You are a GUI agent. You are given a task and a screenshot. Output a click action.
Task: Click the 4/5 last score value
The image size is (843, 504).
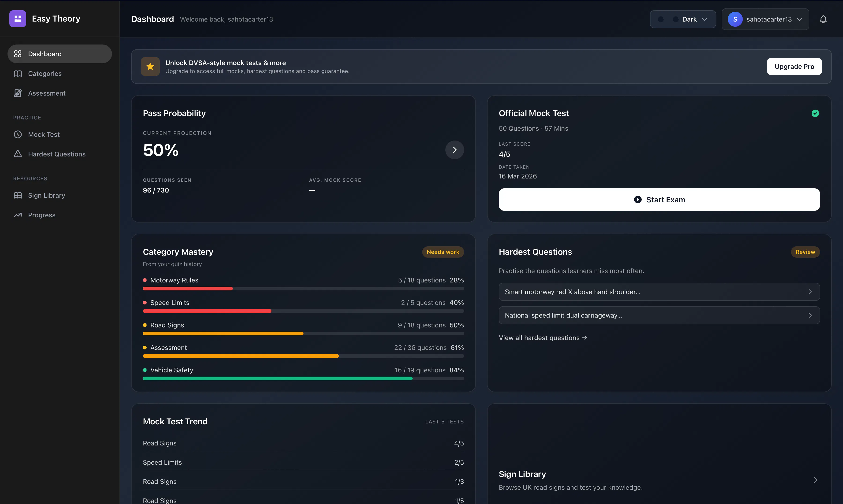(x=504, y=155)
